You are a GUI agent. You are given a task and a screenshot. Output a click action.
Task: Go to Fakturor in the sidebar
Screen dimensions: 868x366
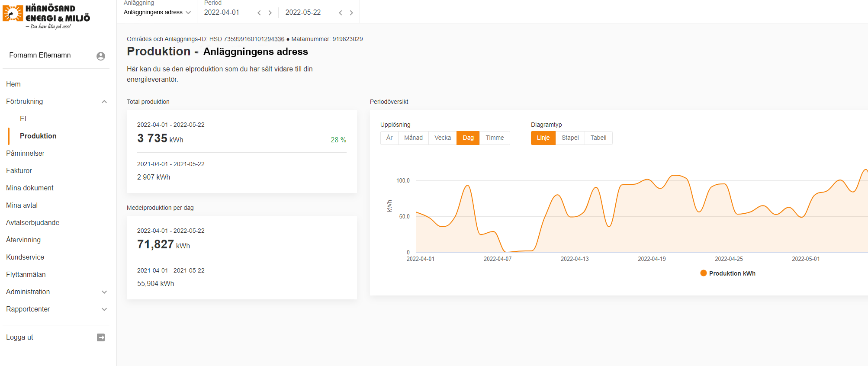coord(19,171)
